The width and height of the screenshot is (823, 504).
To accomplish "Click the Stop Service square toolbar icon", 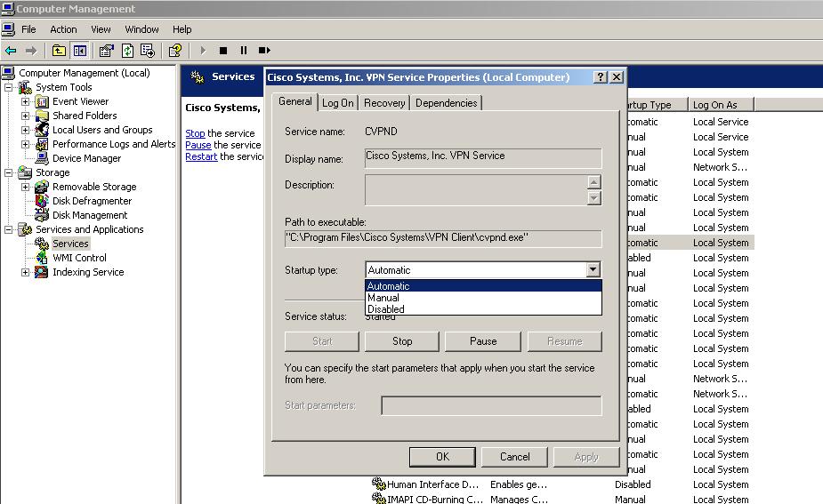I will click(x=223, y=51).
